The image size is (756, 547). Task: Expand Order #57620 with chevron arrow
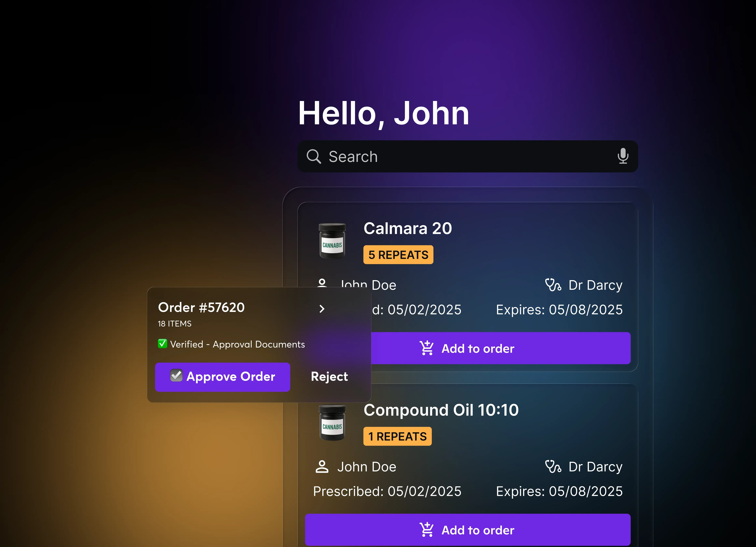[322, 309]
